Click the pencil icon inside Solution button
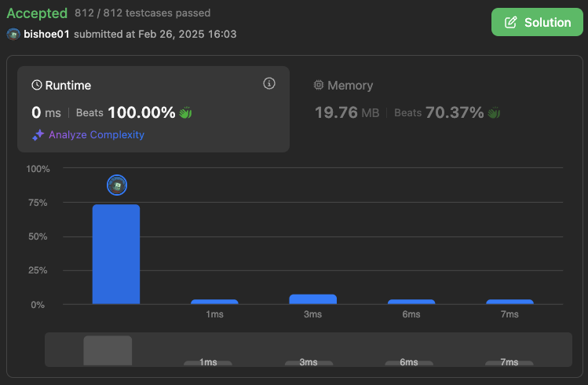This screenshot has width=588, height=385. [511, 23]
